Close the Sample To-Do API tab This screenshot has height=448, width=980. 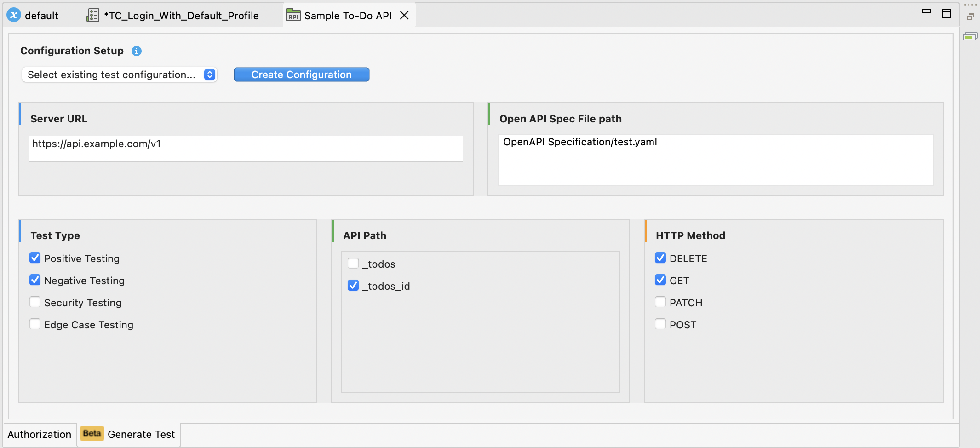[x=405, y=15]
